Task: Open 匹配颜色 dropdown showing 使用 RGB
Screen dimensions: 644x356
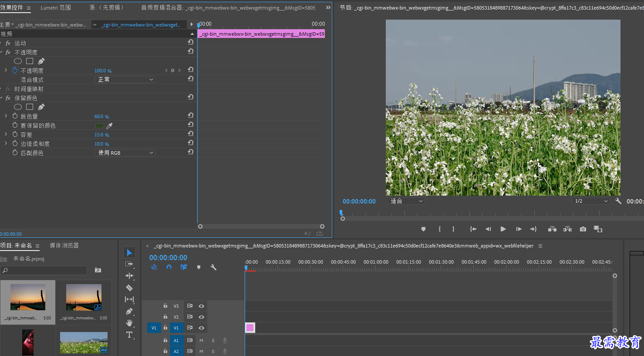Action: [125, 153]
